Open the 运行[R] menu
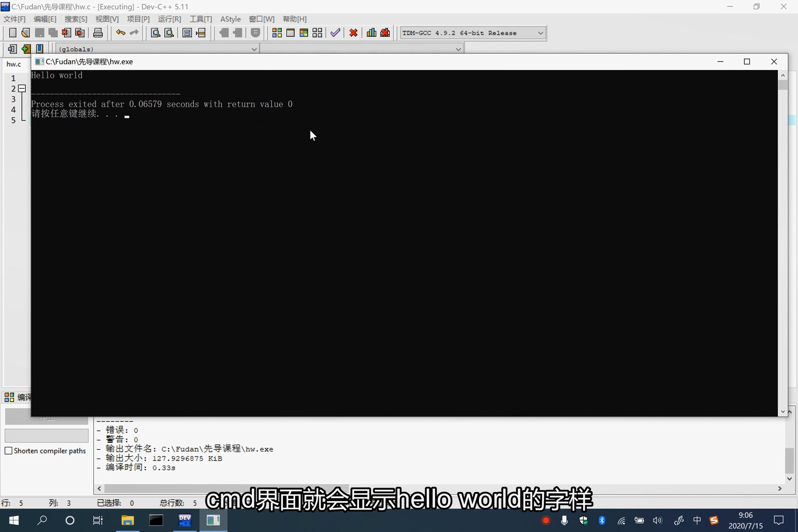The width and height of the screenshot is (798, 532). pos(169,19)
